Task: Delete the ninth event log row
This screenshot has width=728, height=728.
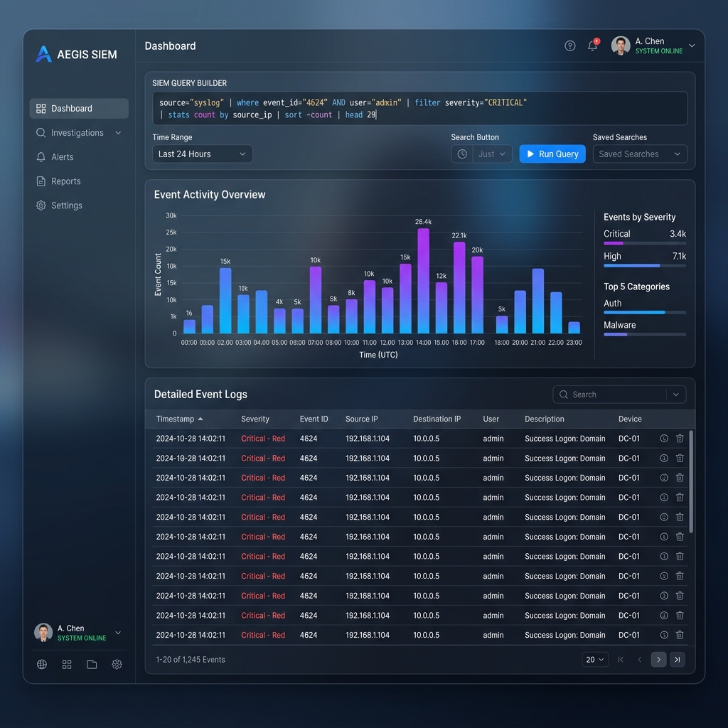Action: tap(680, 596)
